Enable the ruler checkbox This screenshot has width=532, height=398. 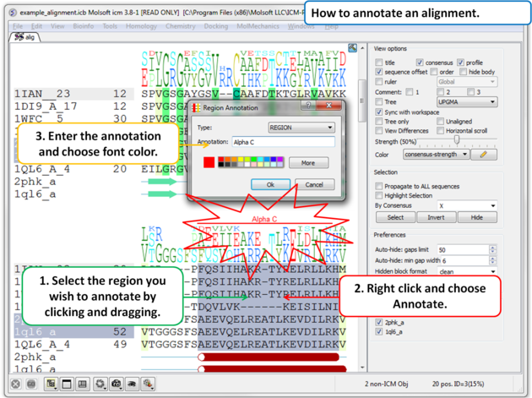(x=379, y=82)
